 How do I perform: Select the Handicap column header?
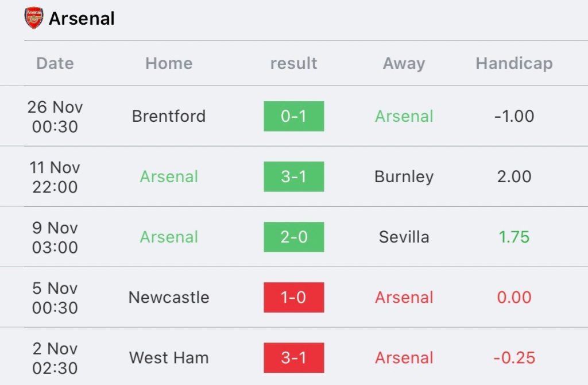[514, 63]
